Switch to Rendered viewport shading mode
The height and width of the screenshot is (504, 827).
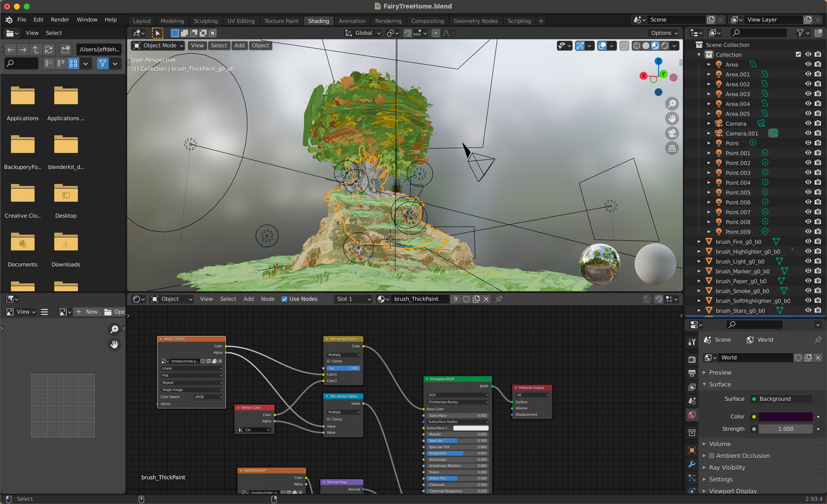click(x=665, y=46)
